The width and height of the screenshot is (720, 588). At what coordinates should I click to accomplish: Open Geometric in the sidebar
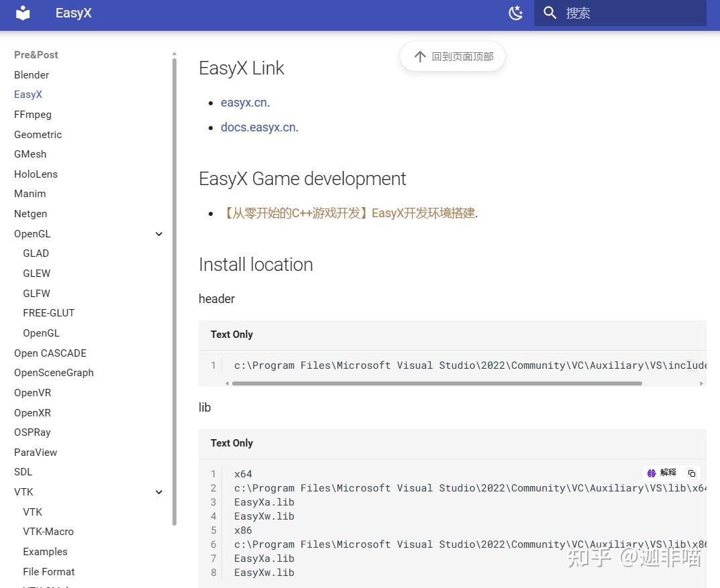(x=38, y=134)
